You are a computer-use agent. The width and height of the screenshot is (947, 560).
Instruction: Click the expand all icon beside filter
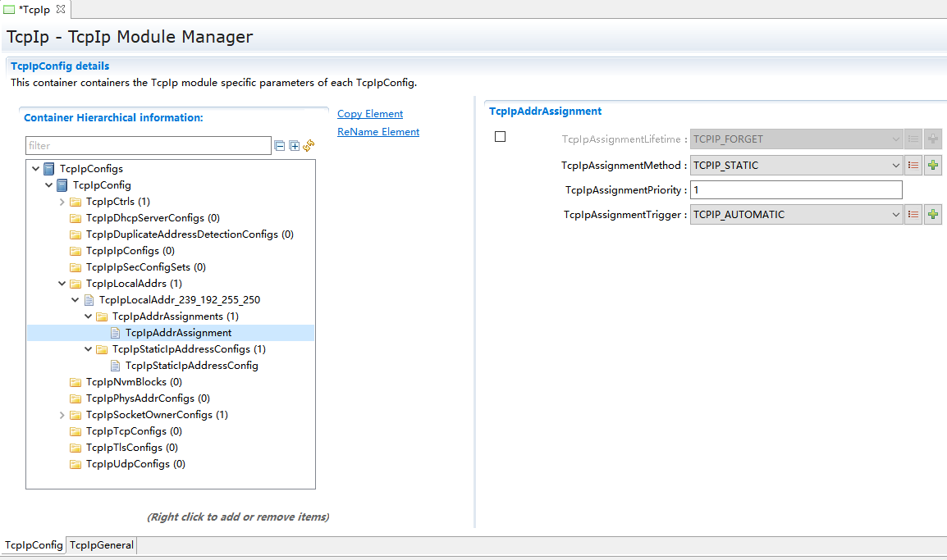(294, 146)
